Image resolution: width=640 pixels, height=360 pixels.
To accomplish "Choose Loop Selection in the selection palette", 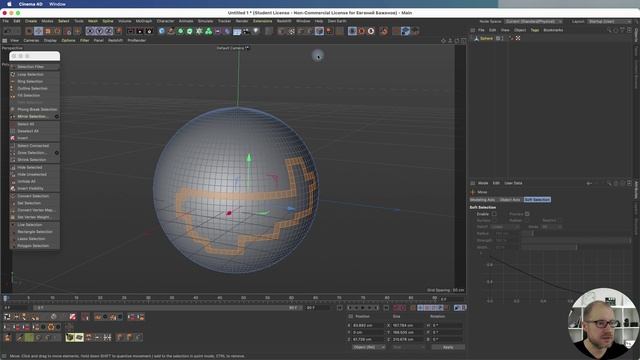I will [x=30, y=74].
